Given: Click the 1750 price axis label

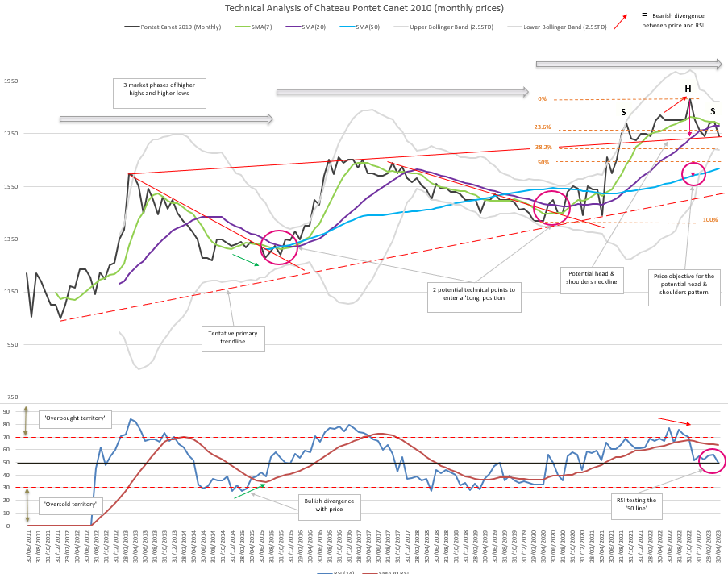Looking at the screenshot, I should pos(11,134).
